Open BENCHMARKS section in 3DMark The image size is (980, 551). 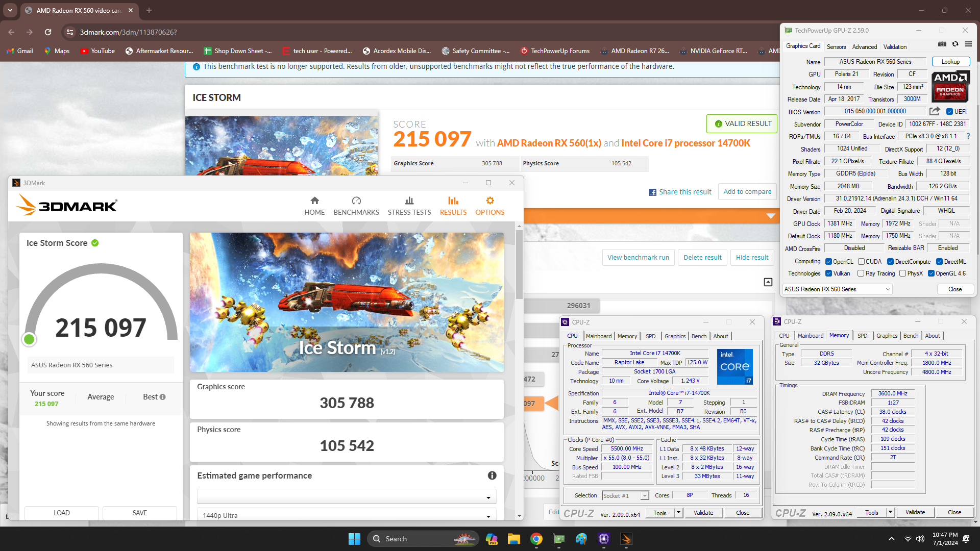(x=356, y=206)
